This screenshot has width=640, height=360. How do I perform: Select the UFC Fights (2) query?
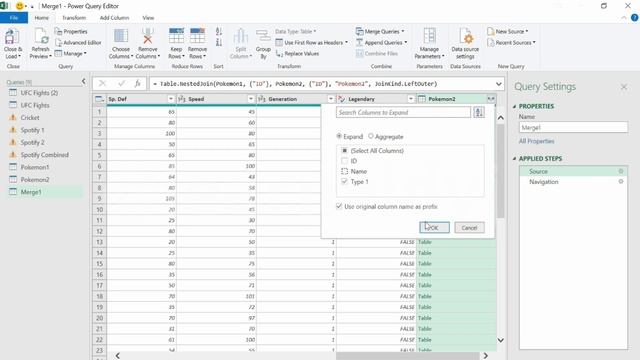39,93
